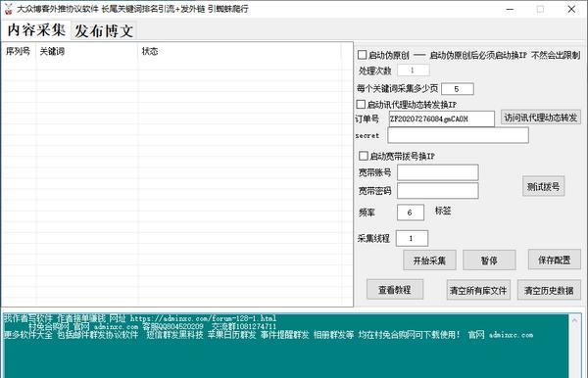Close the application window
Viewport: 588px width, 378px height.
point(571,9)
